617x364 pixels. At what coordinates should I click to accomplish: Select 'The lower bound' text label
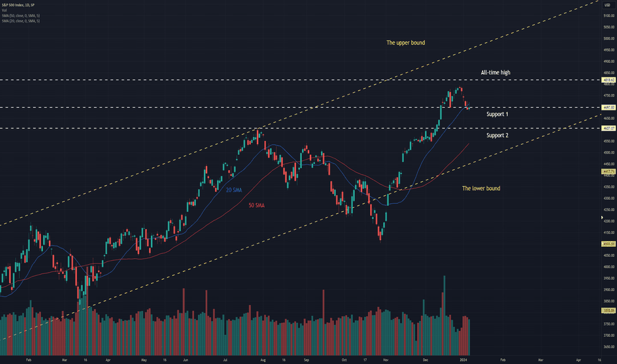(481, 189)
